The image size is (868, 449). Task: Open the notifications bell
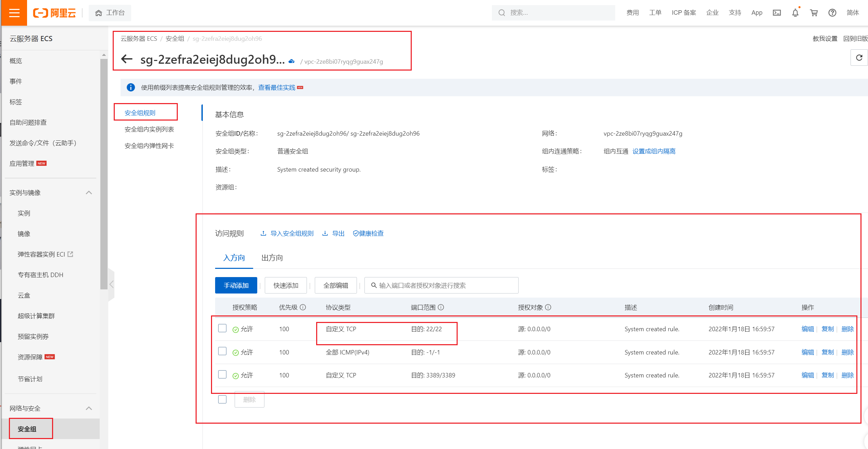[x=795, y=13]
